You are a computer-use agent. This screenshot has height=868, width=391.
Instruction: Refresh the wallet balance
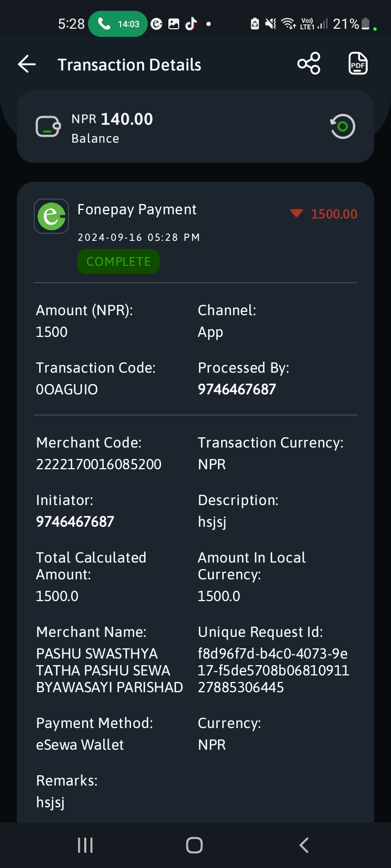click(343, 126)
